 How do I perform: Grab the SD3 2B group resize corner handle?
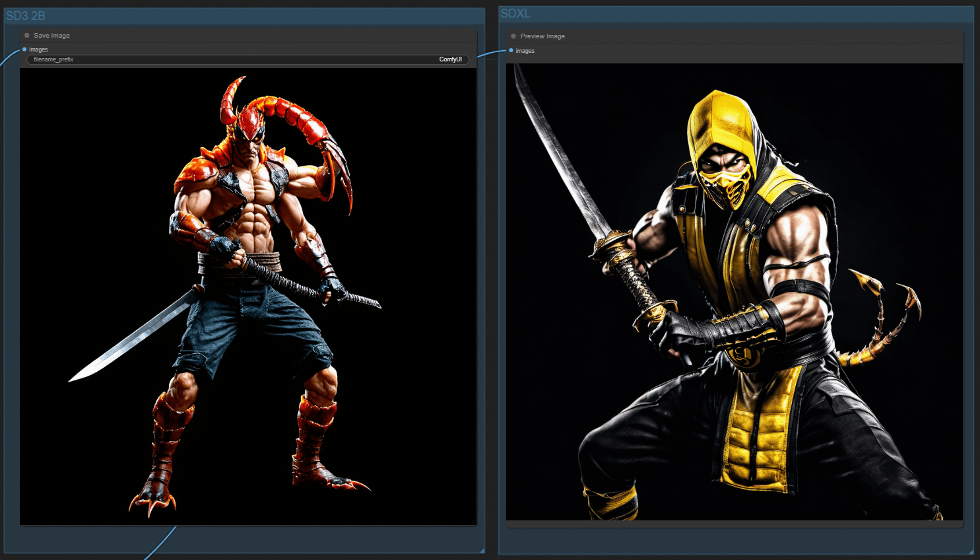482,550
